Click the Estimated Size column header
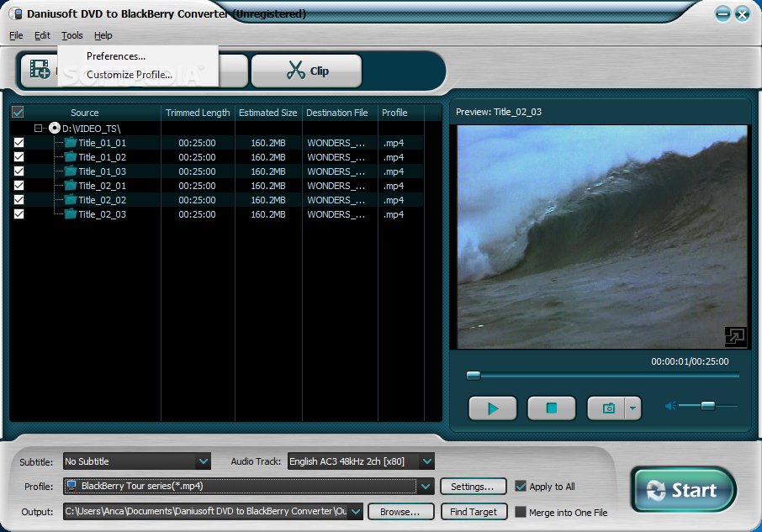The image size is (762, 532). point(268,113)
